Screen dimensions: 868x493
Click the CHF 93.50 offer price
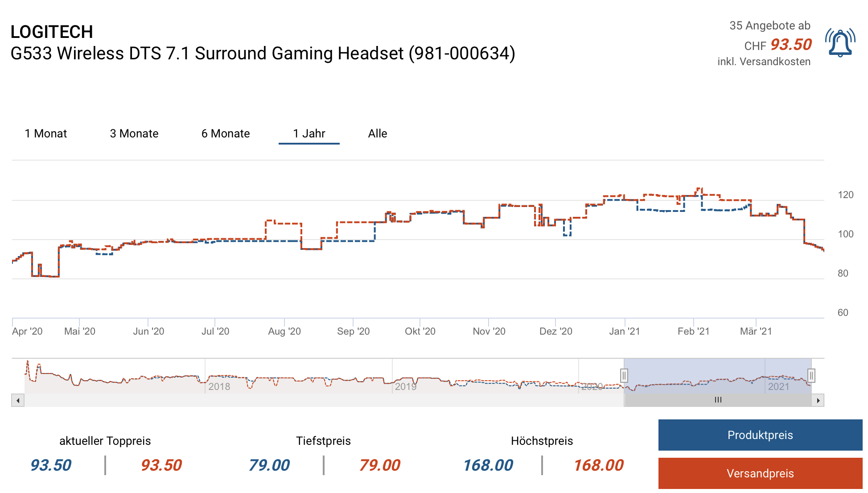[790, 45]
